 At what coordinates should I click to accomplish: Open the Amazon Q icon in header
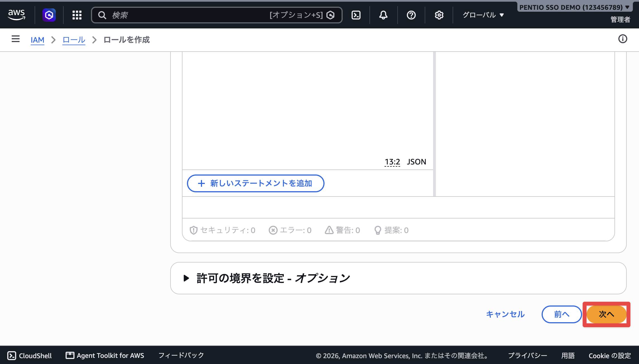coord(49,15)
